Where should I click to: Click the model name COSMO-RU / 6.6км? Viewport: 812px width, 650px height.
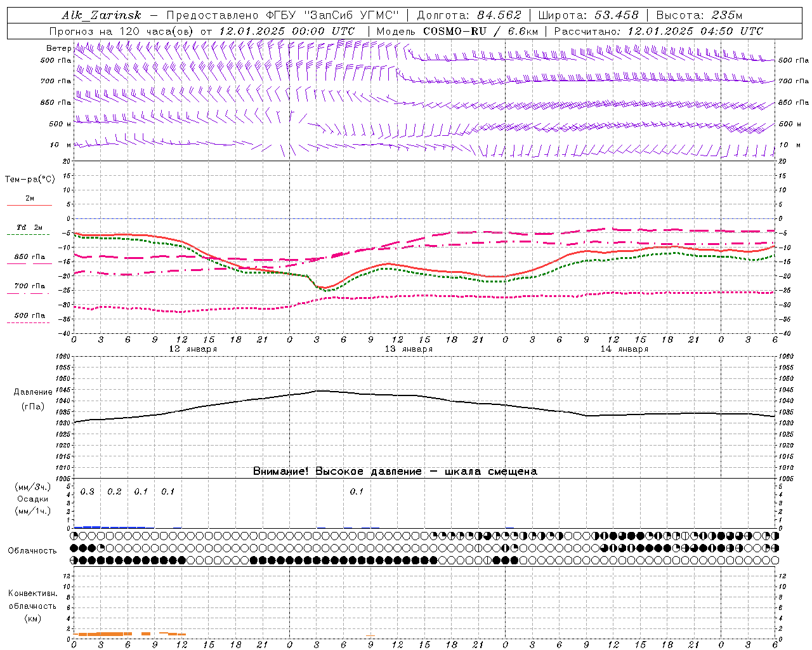(480, 31)
